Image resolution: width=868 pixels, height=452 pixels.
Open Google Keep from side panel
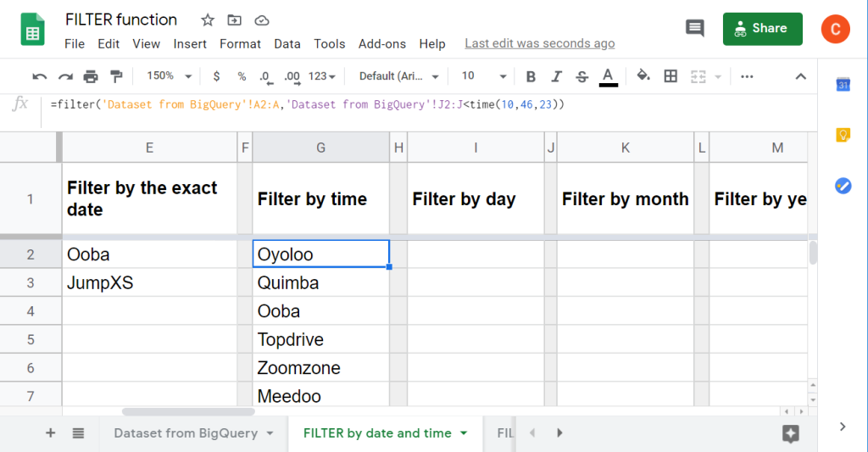tap(843, 135)
